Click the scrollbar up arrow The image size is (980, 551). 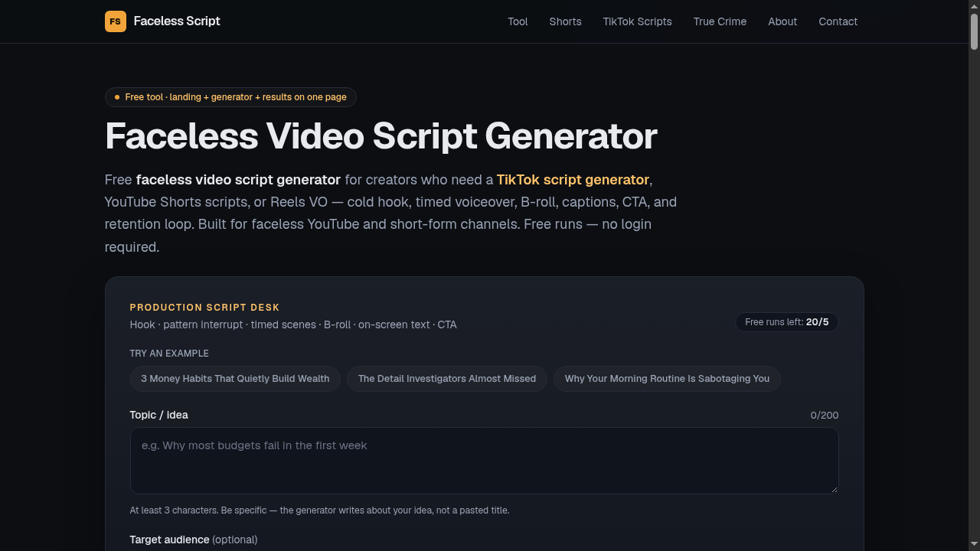pos(974,6)
